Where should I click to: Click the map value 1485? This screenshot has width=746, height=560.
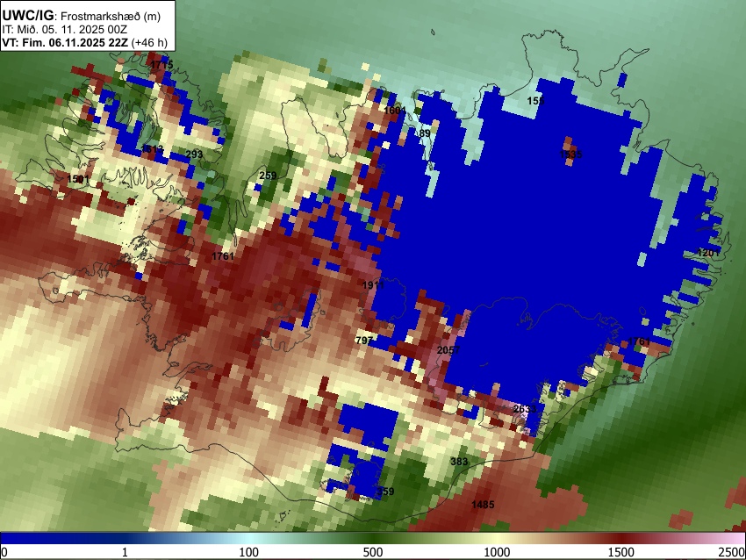pos(483,505)
